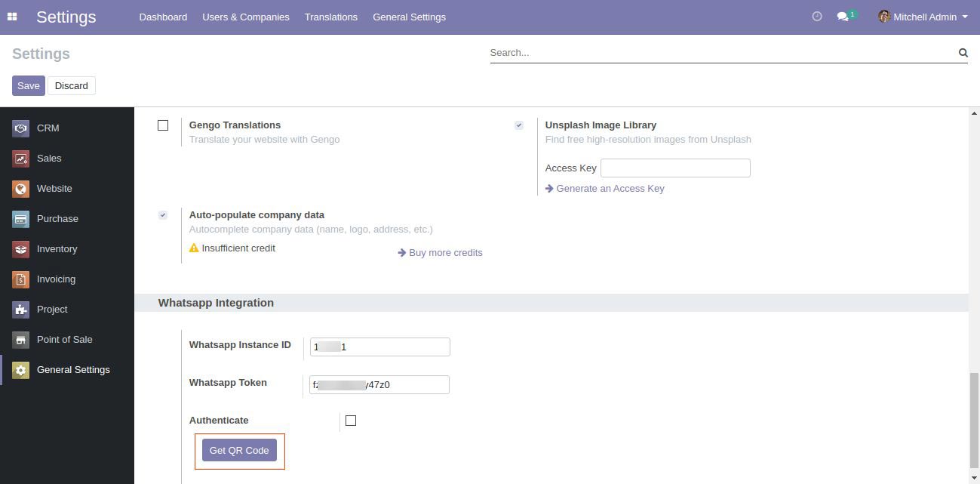Image resolution: width=980 pixels, height=484 pixels.
Task: Click the Website sidebar icon
Action: click(20, 189)
